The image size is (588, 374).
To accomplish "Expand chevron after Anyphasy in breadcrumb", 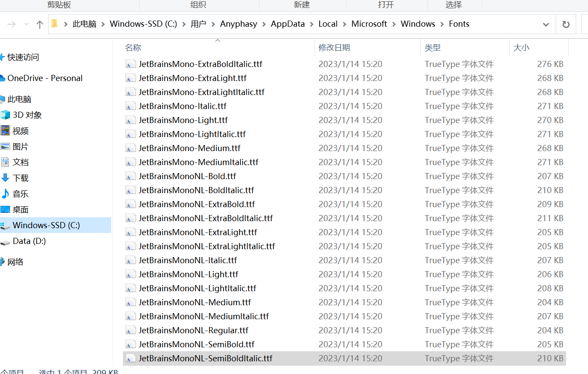I will (264, 24).
